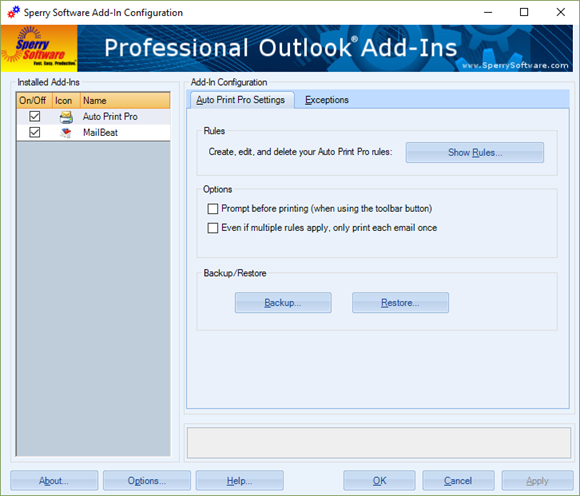Screen dimensions: 580x496
Task: Close the Add-In Configuration window
Action: click(561, 12)
